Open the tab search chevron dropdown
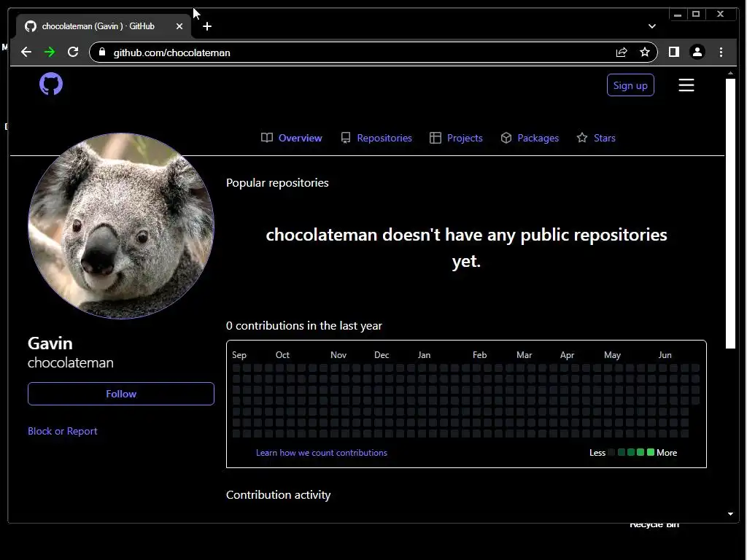 (651, 26)
